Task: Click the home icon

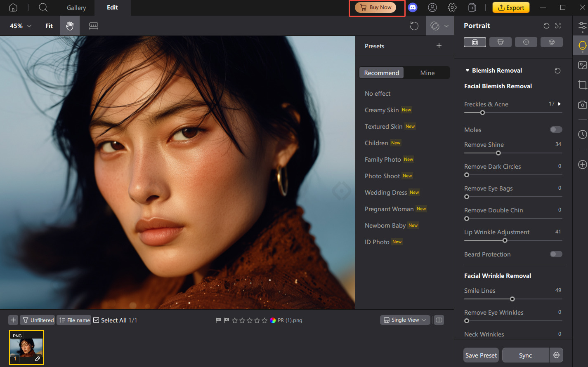Action: [x=13, y=7]
